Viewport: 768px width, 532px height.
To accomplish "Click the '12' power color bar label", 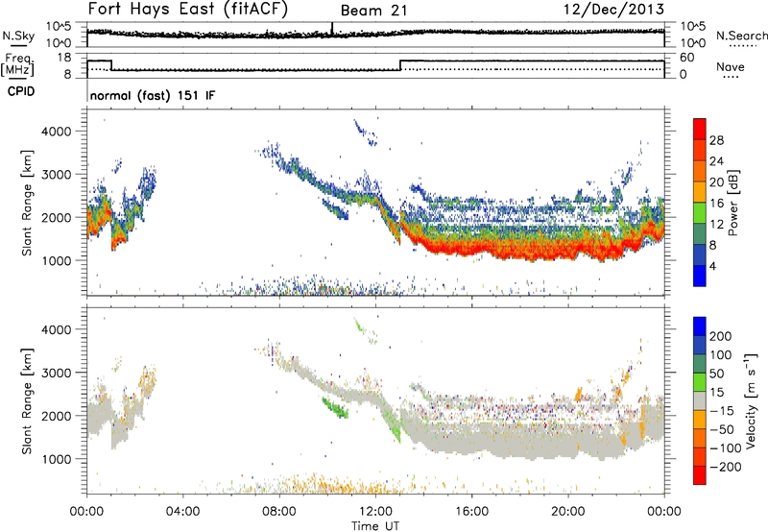I will point(716,225).
